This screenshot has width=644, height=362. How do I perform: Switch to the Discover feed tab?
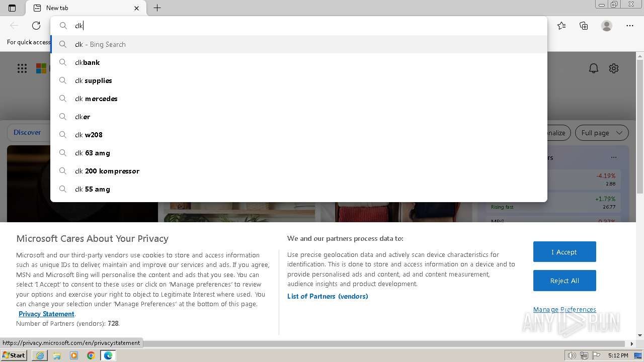[x=27, y=132]
